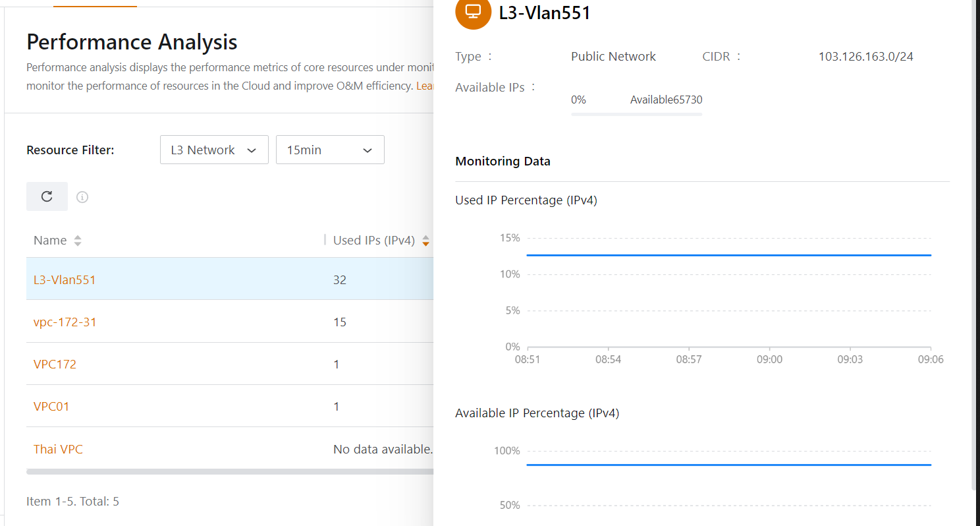The width and height of the screenshot is (980, 526).
Task: Click the Used IPs column resize handle
Action: (x=325, y=240)
